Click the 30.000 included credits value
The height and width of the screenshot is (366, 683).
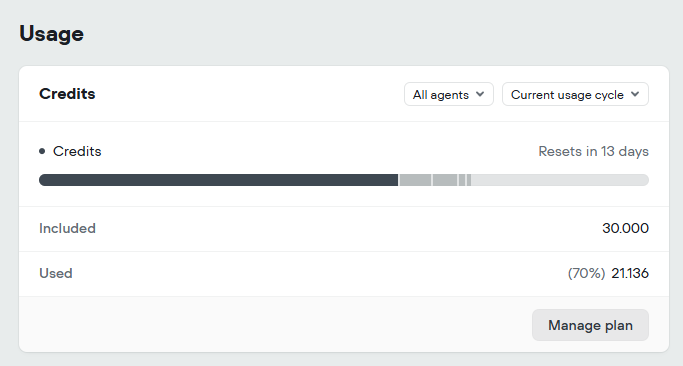(626, 228)
